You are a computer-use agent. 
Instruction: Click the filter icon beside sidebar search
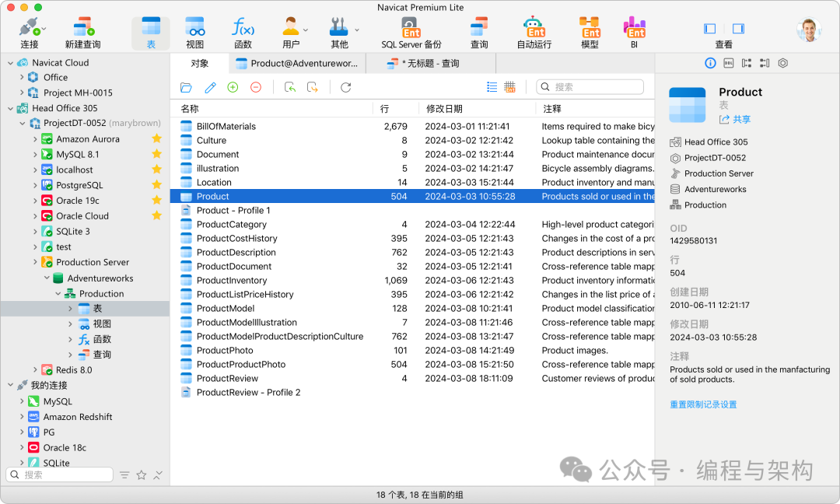(x=124, y=475)
